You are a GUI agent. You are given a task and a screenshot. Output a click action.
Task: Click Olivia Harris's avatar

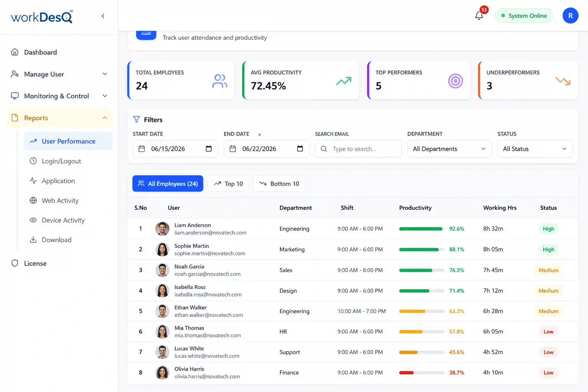[162, 372]
